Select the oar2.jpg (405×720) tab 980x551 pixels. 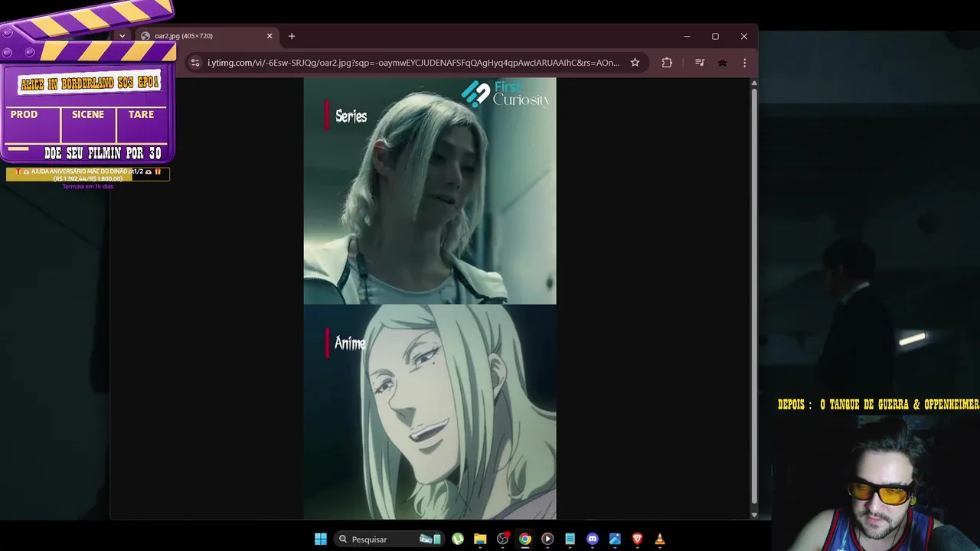[207, 36]
